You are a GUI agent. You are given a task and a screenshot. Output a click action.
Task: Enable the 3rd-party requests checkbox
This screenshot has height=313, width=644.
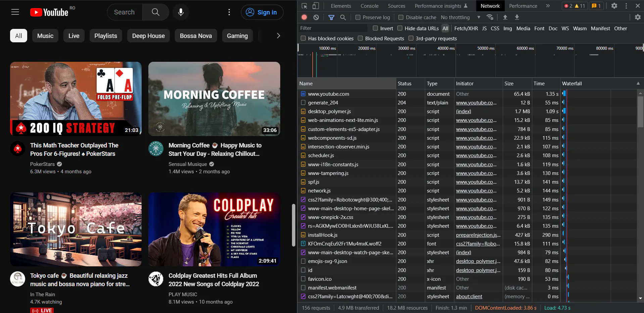tap(411, 38)
